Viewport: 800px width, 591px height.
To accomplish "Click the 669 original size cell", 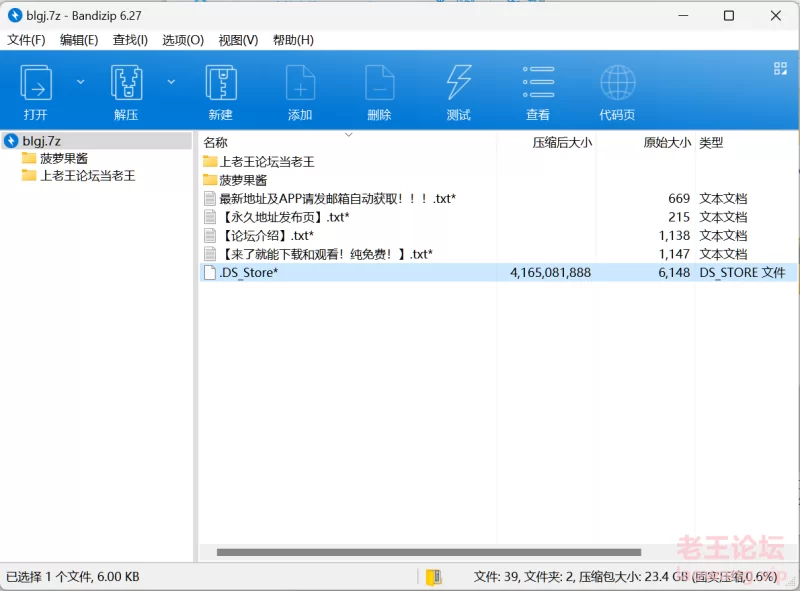I will click(x=679, y=199).
